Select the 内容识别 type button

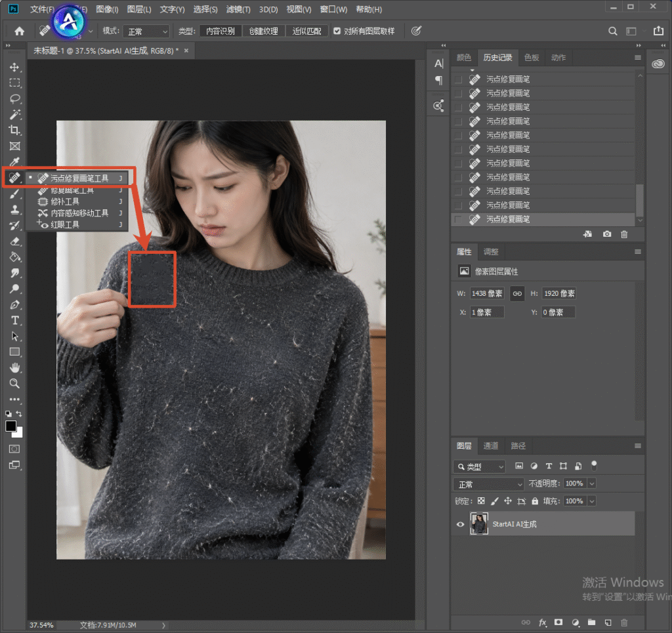point(220,31)
